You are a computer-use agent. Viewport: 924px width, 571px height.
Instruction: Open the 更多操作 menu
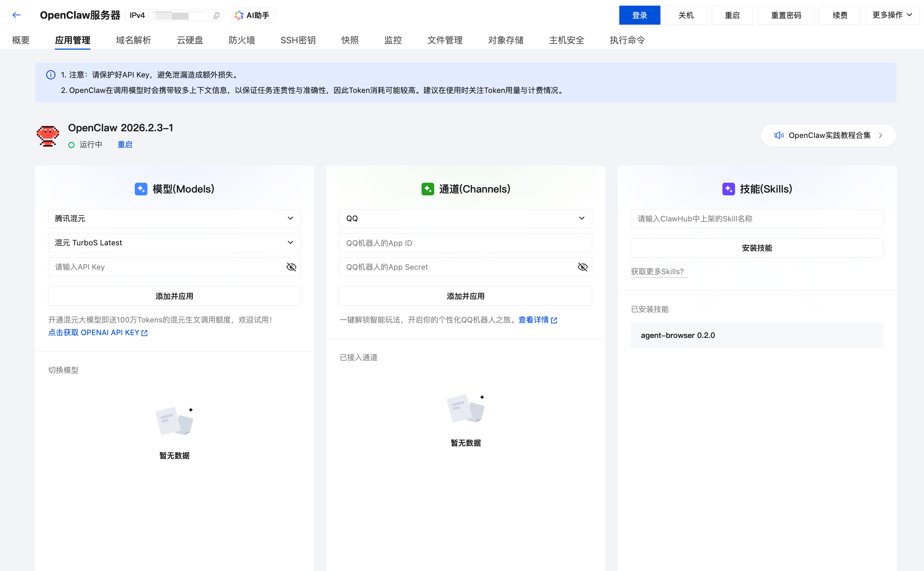(x=892, y=15)
